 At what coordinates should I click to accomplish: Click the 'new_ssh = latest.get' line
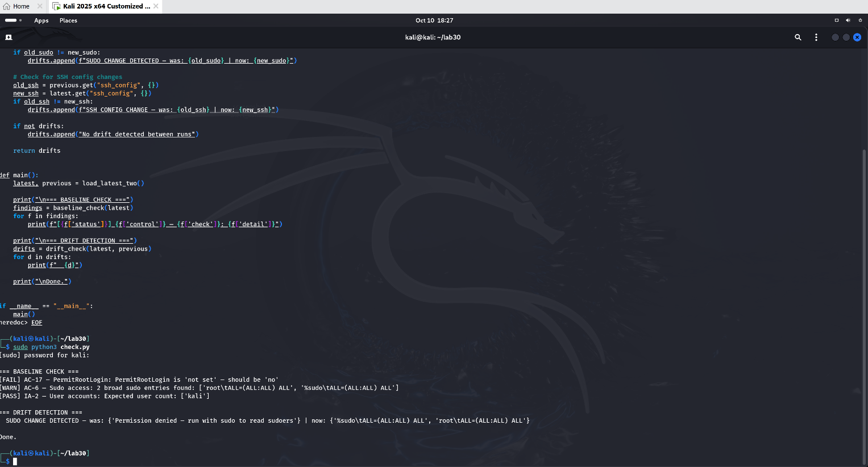(82, 94)
